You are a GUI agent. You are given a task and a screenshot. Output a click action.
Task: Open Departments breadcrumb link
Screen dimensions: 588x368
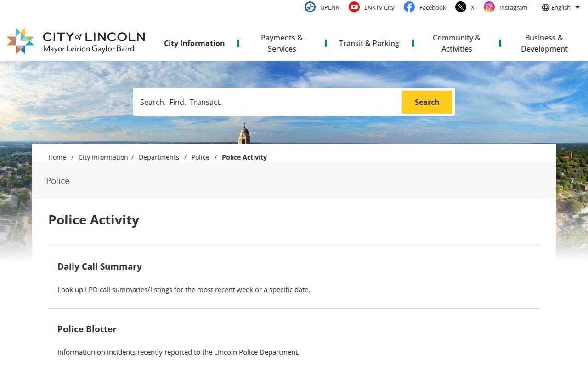click(x=159, y=157)
